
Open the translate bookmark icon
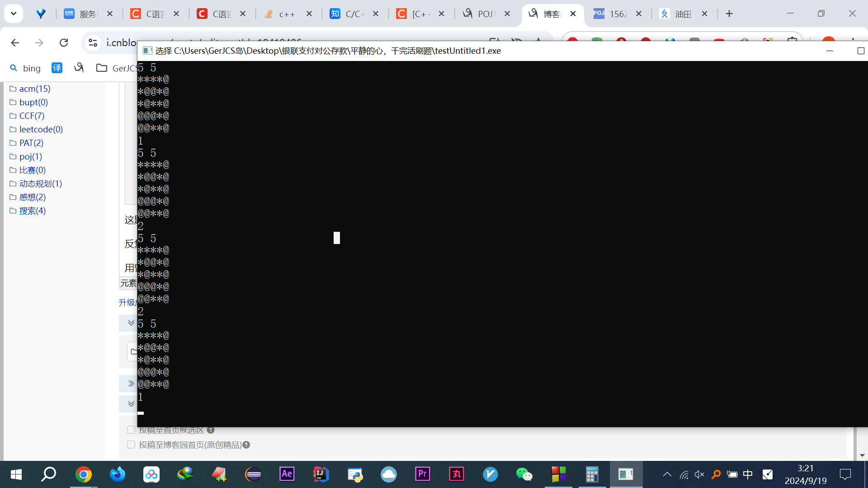pyautogui.click(x=57, y=68)
